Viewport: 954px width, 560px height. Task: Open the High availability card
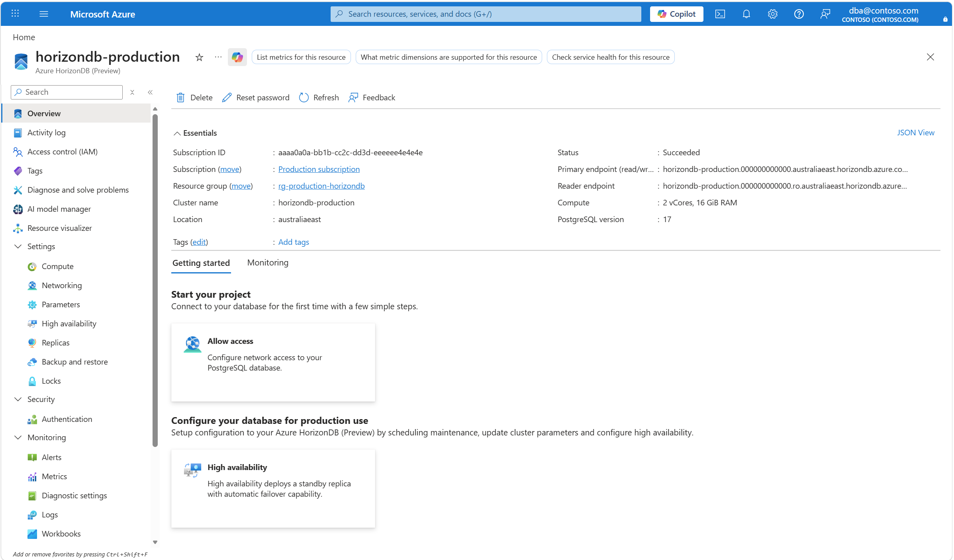tap(273, 489)
